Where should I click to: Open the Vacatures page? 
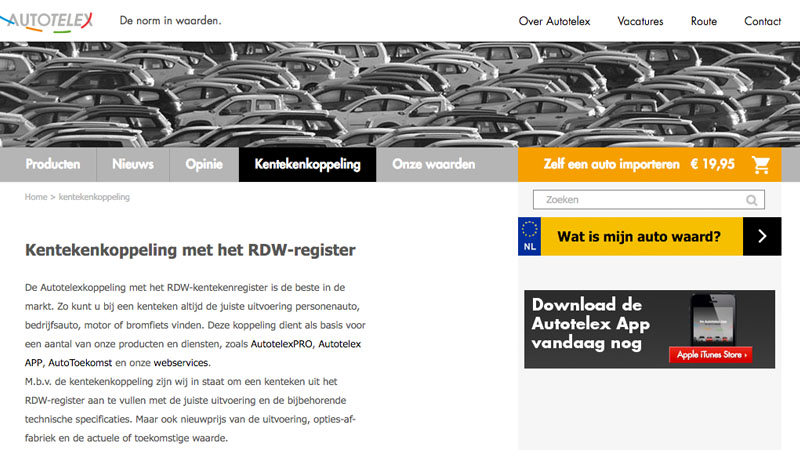(640, 21)
